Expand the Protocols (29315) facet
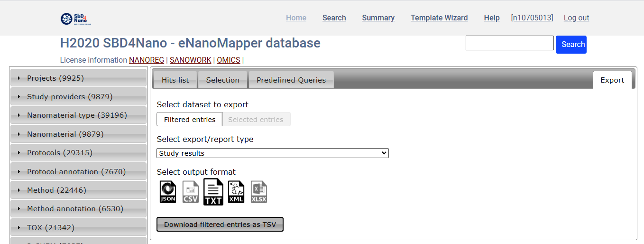This screenshot has width=644, height=244. pyautogui.click(x=78, y=153)
